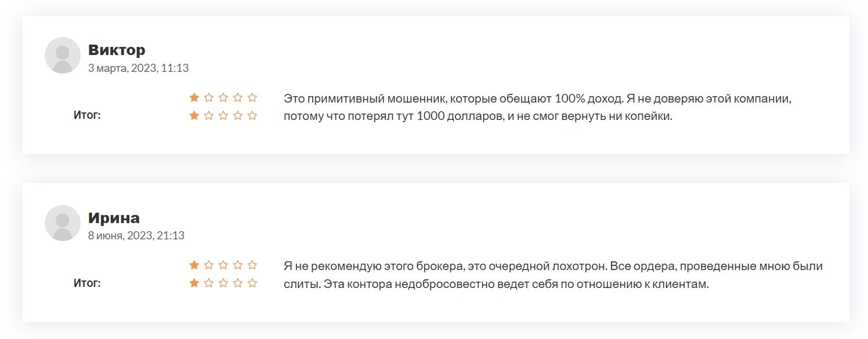Click the filled star in Ирина's Итог row
The image size is (868, 339).
pyautogui.click(x=194, y=283)
